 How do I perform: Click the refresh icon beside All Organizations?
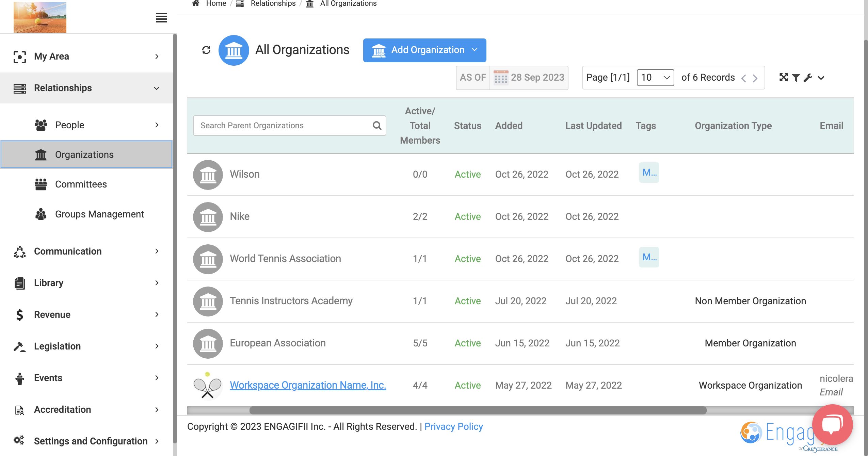click(206, 50)
